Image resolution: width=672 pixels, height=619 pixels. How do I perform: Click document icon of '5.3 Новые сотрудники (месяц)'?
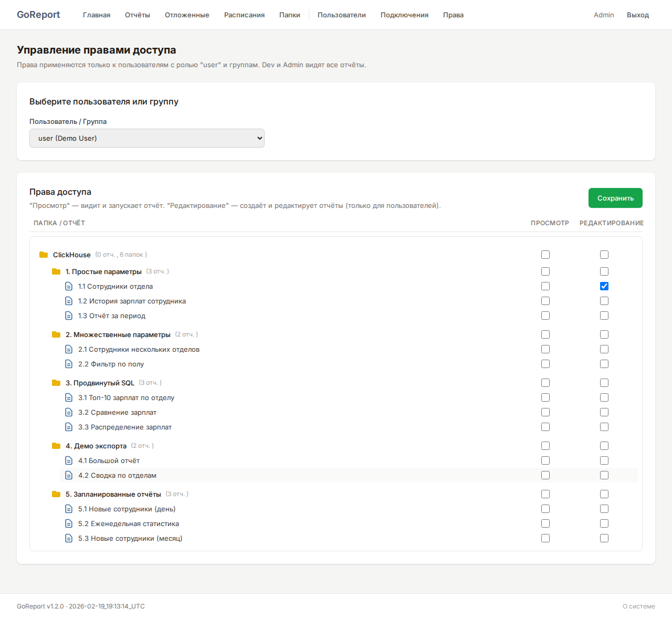tap(69, 538)
